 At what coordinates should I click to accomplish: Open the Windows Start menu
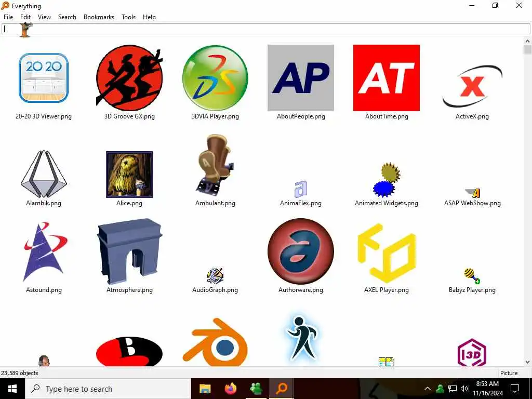[12, 389]
